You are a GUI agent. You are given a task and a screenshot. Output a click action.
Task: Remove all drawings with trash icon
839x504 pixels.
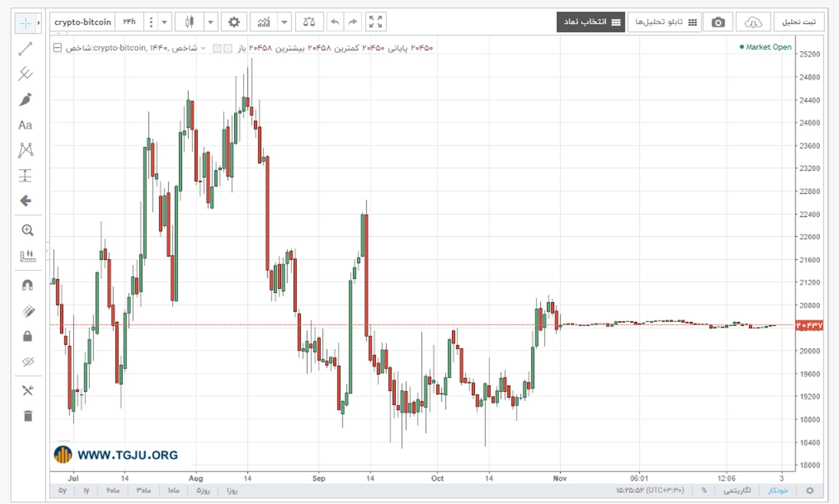point(28,416)
